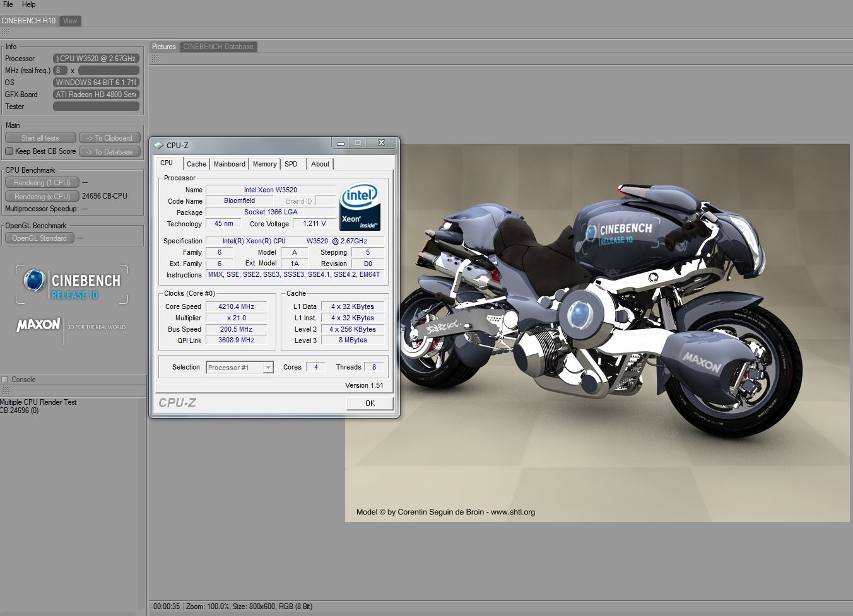Click the 45 nm technology value
Viewport: 853px width, 616px height.
224,223
